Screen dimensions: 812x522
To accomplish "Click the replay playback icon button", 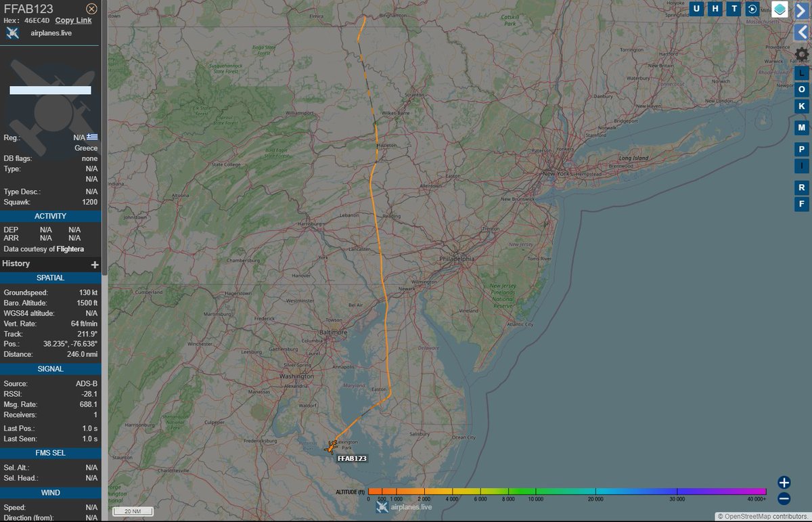I will 752,9.
